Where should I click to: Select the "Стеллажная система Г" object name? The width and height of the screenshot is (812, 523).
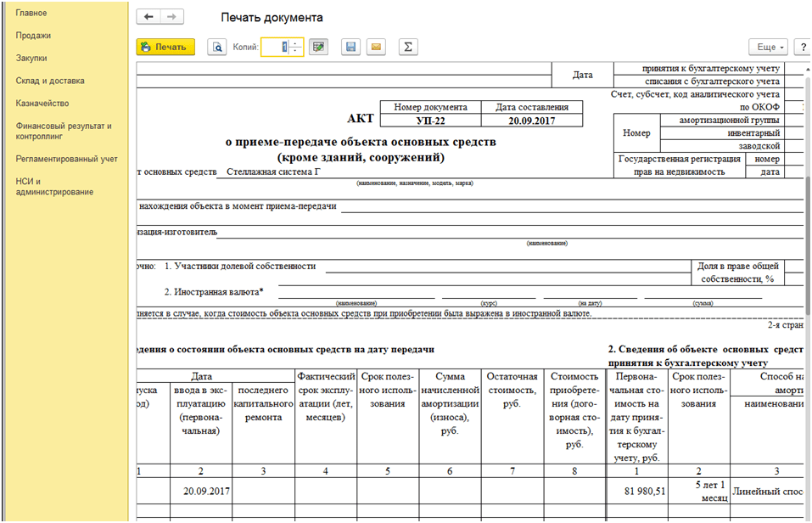273,172
